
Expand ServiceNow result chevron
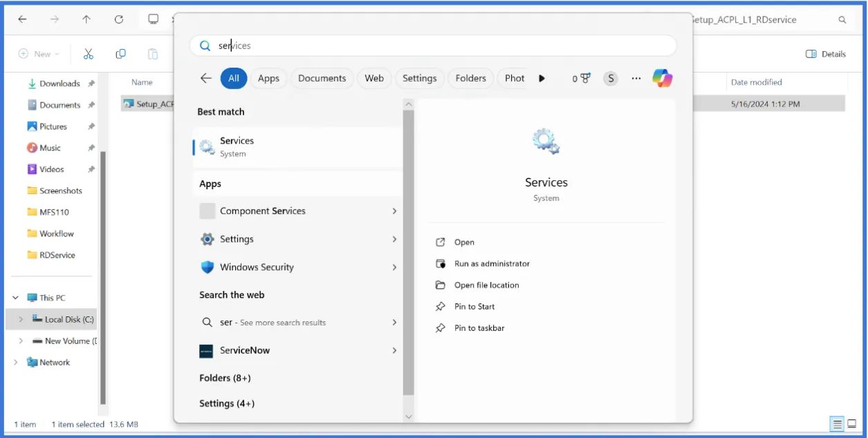[x=394, y=351]
